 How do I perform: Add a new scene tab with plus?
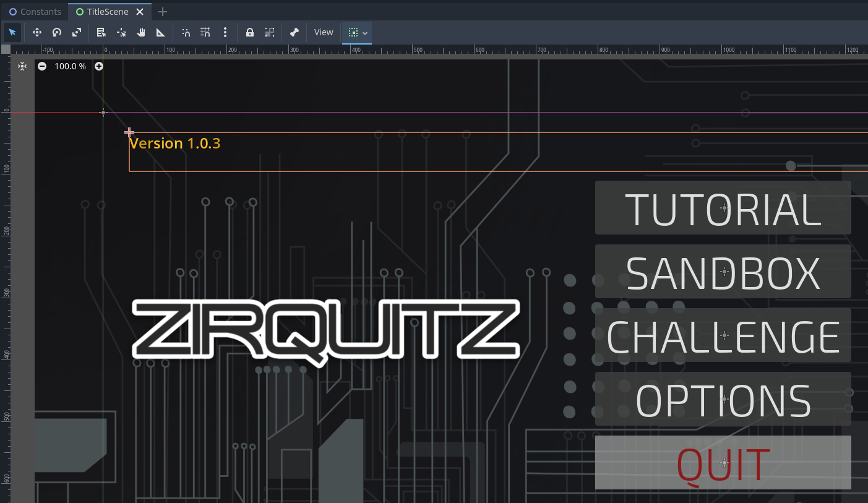pyautogui.click(x=163, y=12)
